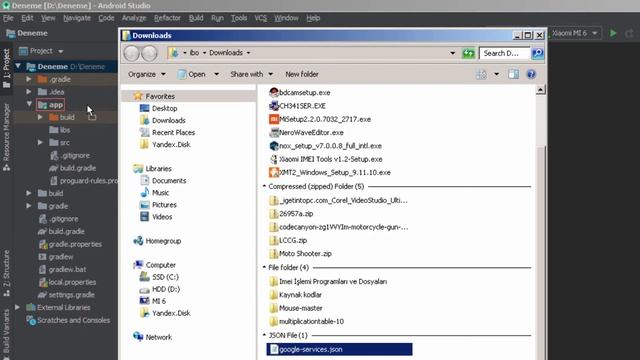The height and width of the screenshot is (360, 640).
Task: Open the Music library
Action: point(154,193)
